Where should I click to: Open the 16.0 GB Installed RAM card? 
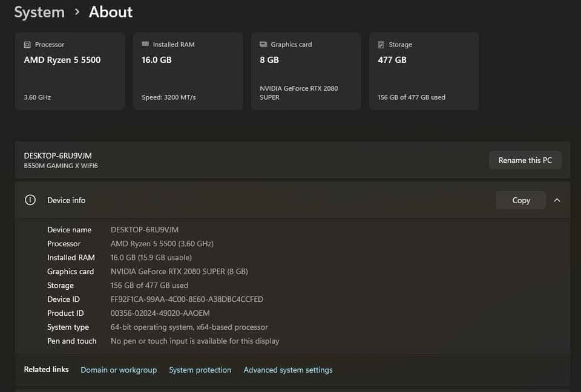pos(188,71)
